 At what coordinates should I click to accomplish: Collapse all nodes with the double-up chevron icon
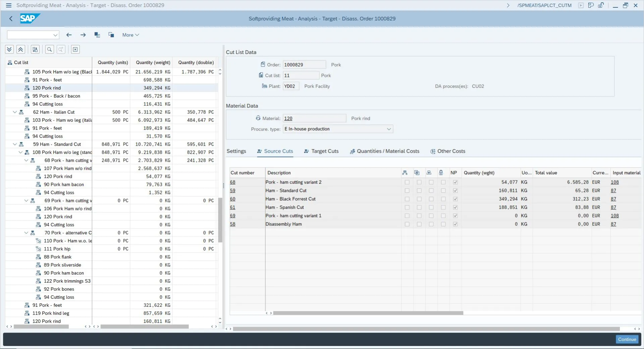pyautogui.click(x=20, y=50)
